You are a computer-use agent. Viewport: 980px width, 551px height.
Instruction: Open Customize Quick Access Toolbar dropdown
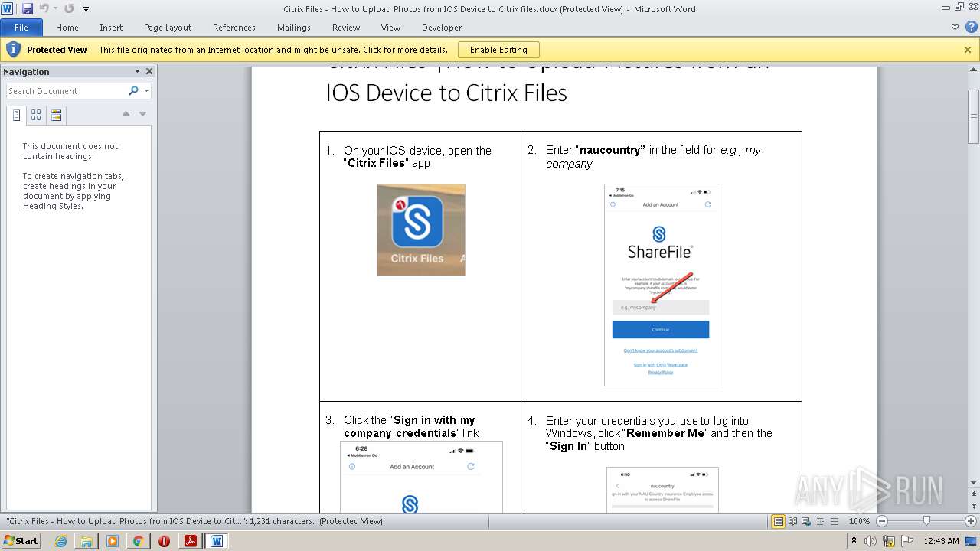point(86,9)
